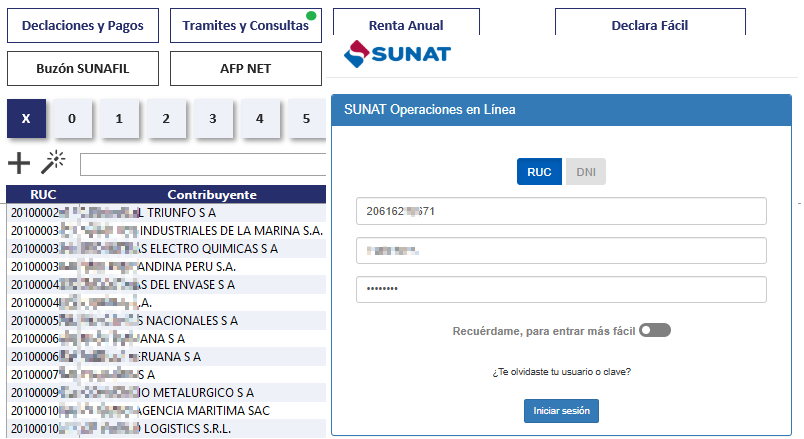Select row 'METALURGICO S A'
804x439 pixels.
[166, 392]
